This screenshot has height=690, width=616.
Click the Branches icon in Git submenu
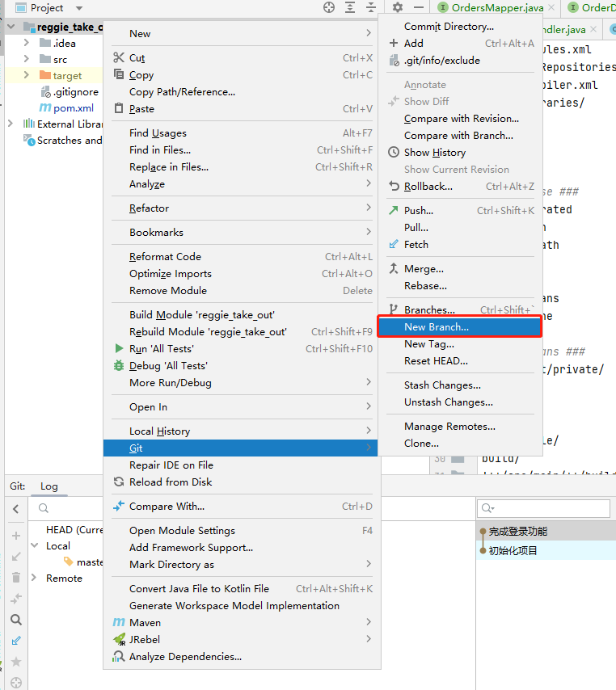click(x=394, y=309)
